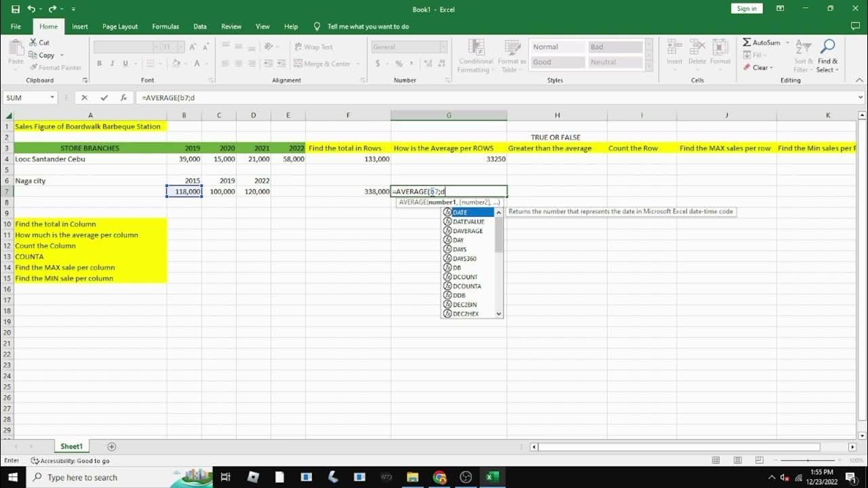
Task: Select the Sheet1 tab
Action: click(x=71, y=447)
